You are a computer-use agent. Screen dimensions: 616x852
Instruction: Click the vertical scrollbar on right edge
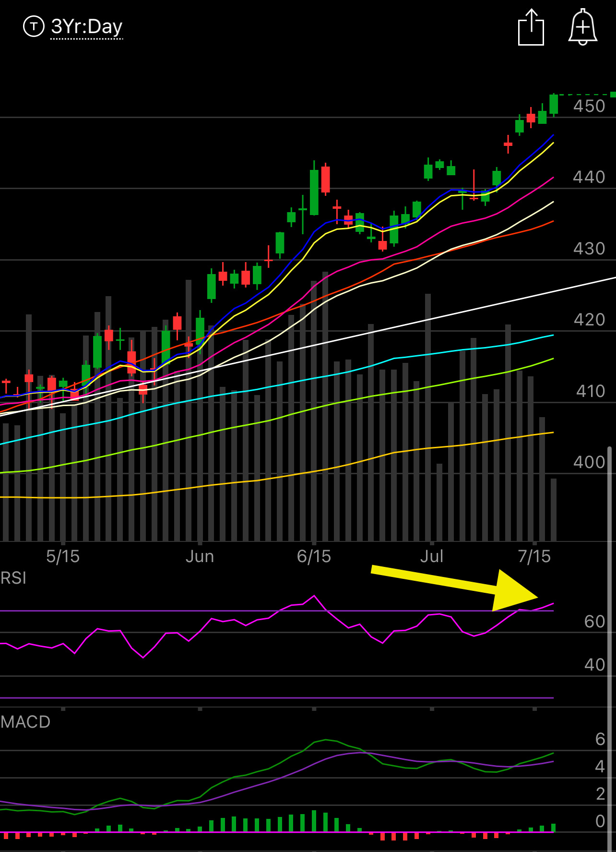tap(610, 648)
